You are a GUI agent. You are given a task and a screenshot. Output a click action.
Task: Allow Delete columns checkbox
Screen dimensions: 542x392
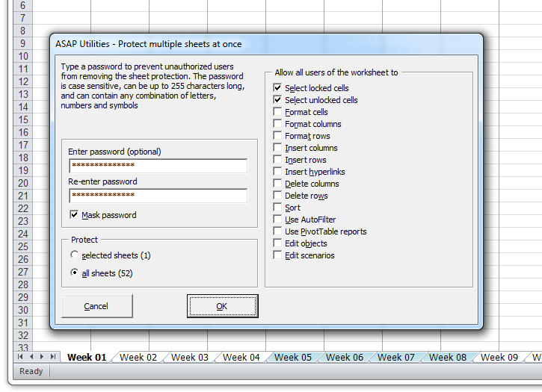click(x=277, y=184)
